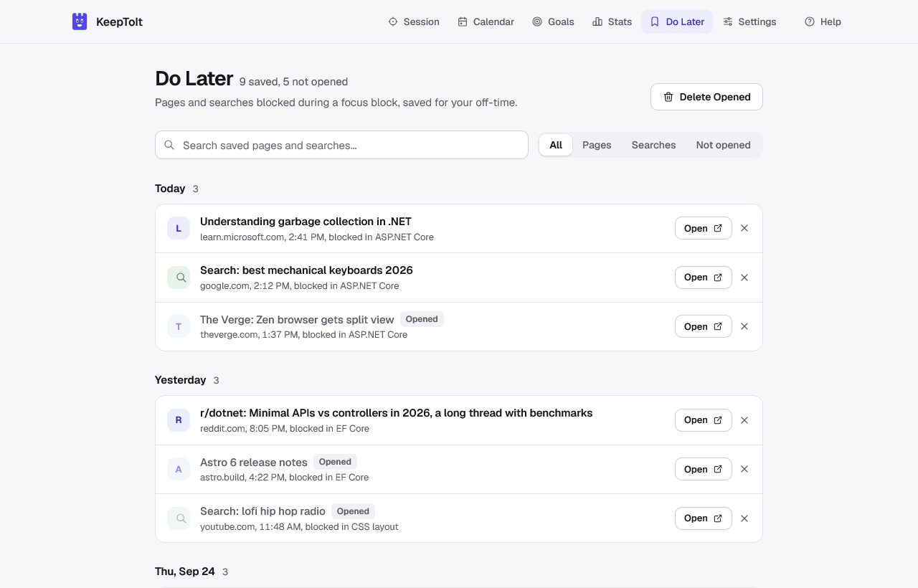Open the Session tab
Image resolution: width=918 pixels, height=588 pixels.
tap(414, 22)
